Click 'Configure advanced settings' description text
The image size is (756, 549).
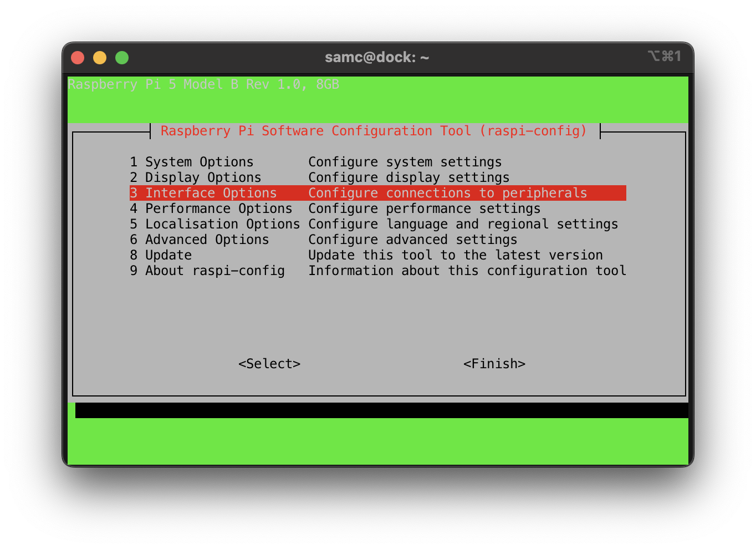pos(413,240)
